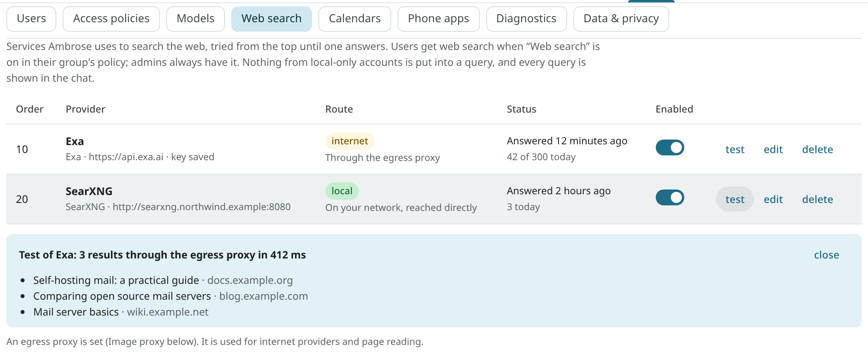Delete the SearXNG provider
Screen dimensions: 868x356
[x=818, y=199]
